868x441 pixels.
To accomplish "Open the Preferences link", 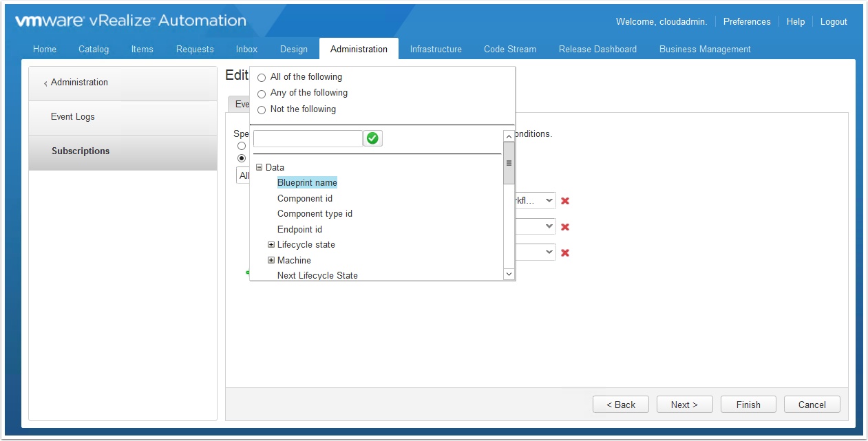I will pos(747,22).
